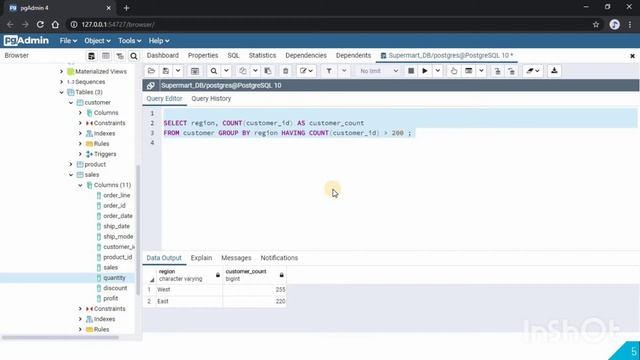The height and width of the screenshot is (360, 640).
Task: Collapse the customer table node
Action: pyautogui.click(x=71, y=103)
